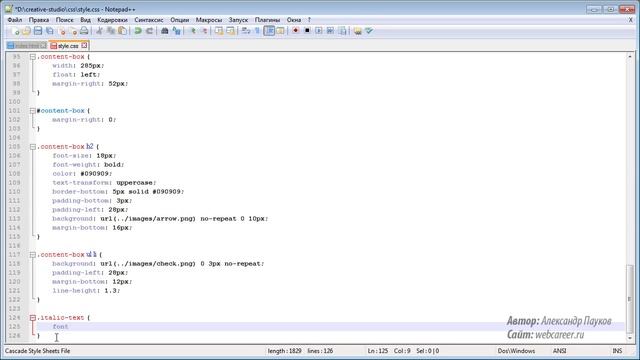The height and width of the screenshot is (360, 640).
Task: Open Find with the binoculars icon
Action: (x=164, y=31)
